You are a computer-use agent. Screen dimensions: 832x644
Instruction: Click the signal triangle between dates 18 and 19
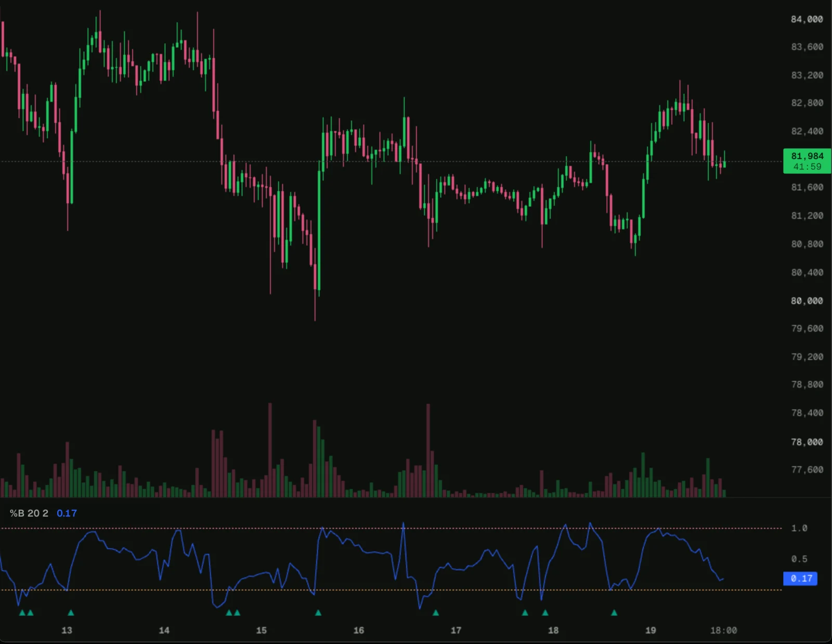tap(614, 613)
